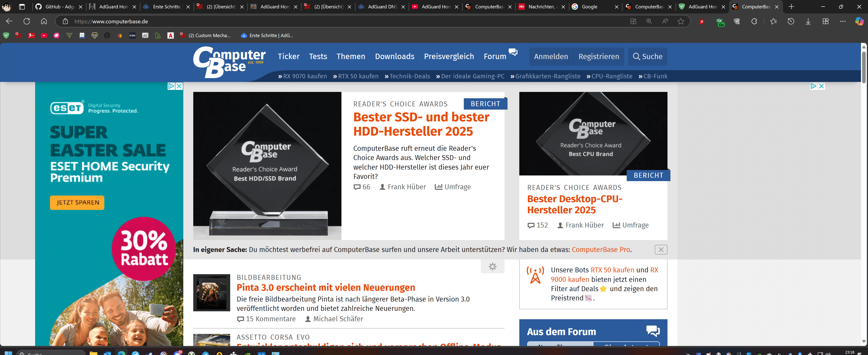868x355 pixels.
Task: Open the gray AdGuard shield extension
Action: click(x=737, y=22)
